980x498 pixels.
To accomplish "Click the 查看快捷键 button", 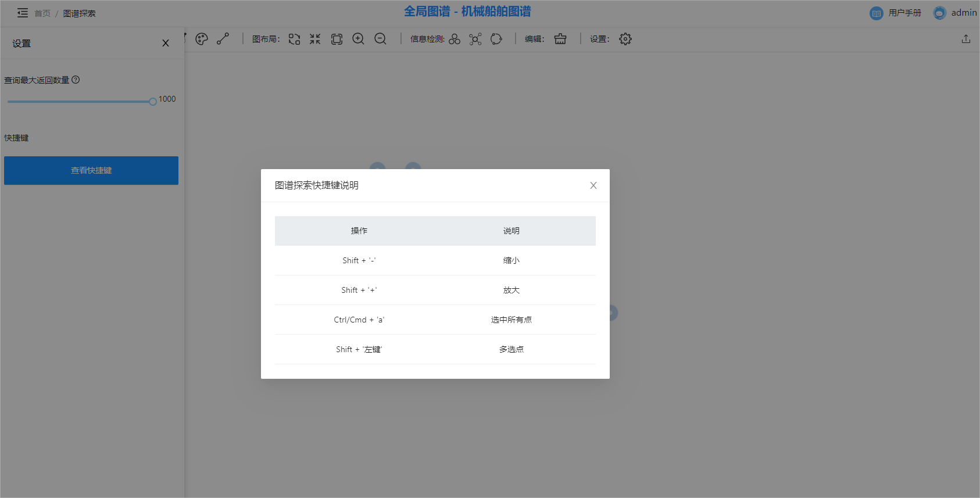I will click(x=91, y=170).
